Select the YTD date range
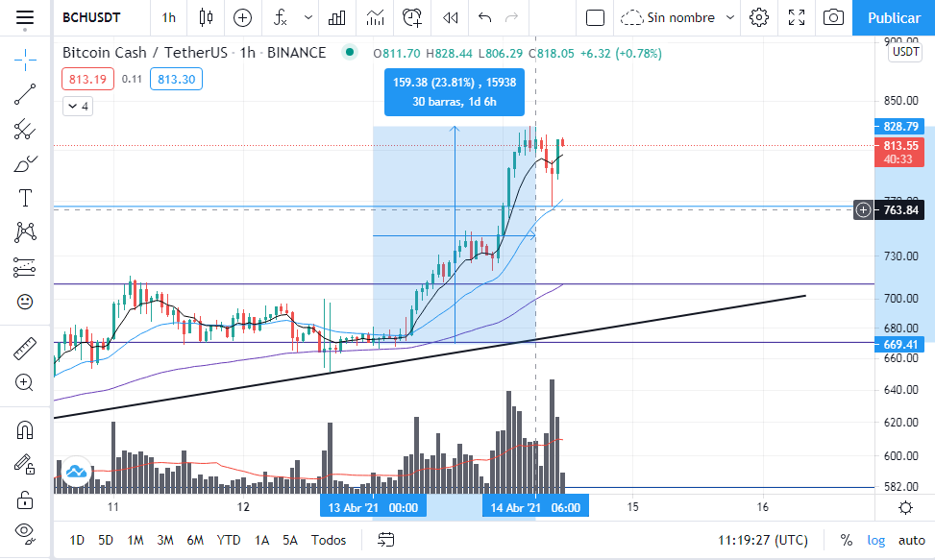This screenshot has height=560, width=935. (229, 541)
